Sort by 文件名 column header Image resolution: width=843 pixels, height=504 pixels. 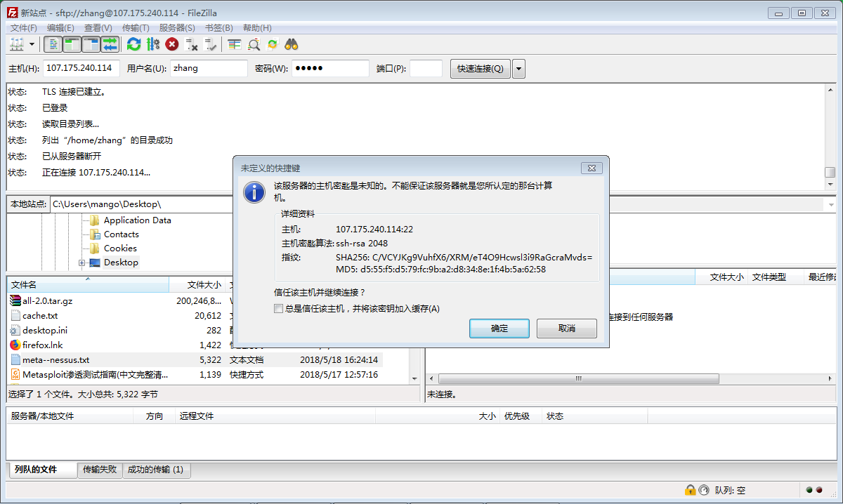tap(88, 285)
